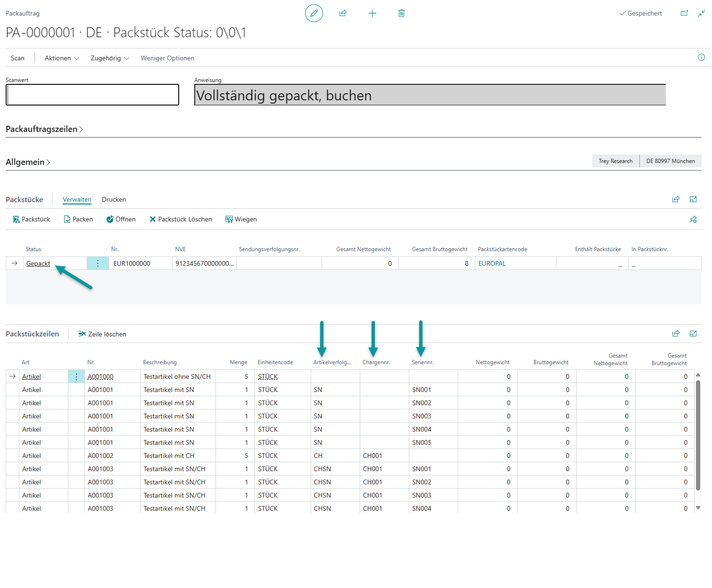Screen dimensions: 712x588
Task: Create new record with plus icon
Action: point(373,13)
